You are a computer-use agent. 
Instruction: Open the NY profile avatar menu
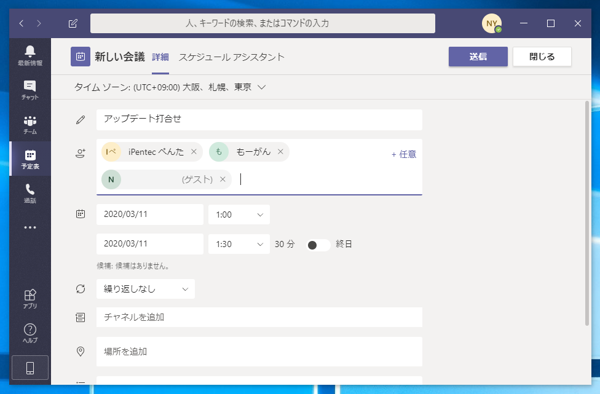(x=491, y=23)
